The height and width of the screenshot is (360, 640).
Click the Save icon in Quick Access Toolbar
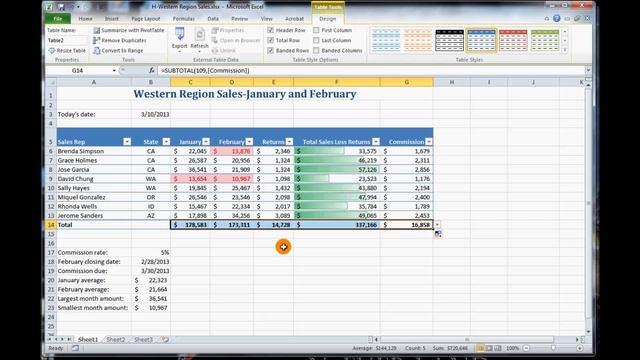(x=61, y=7)
